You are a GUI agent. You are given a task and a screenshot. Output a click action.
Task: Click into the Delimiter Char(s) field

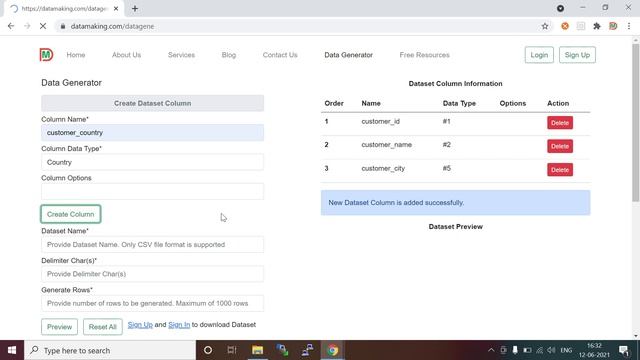[152, 274]
